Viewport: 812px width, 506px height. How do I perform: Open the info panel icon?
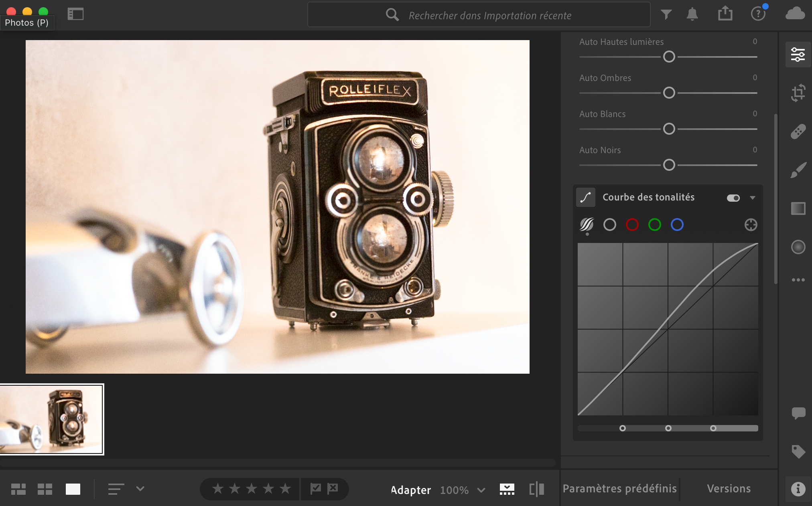798,489
